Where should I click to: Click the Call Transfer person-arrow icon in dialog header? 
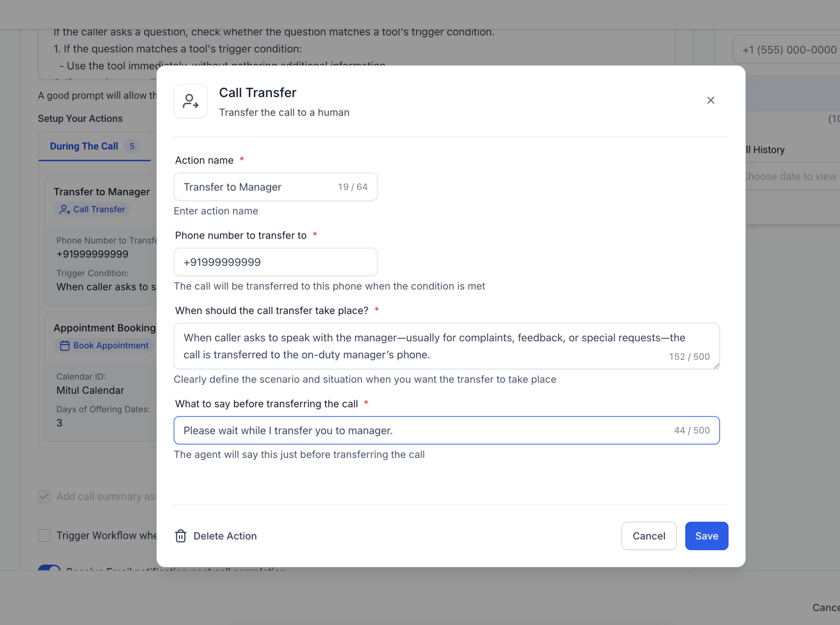(190, 101)
